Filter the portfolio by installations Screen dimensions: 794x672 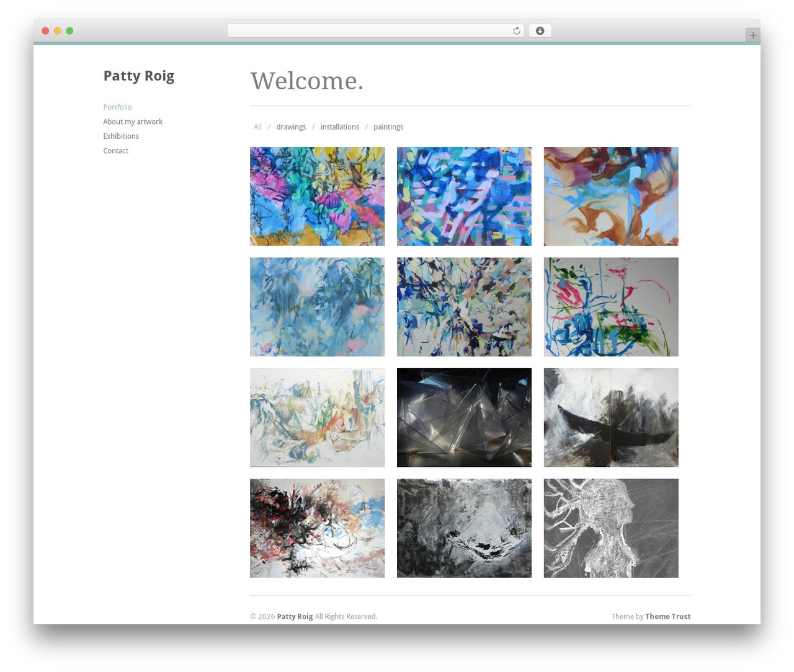tap(339, 127)
